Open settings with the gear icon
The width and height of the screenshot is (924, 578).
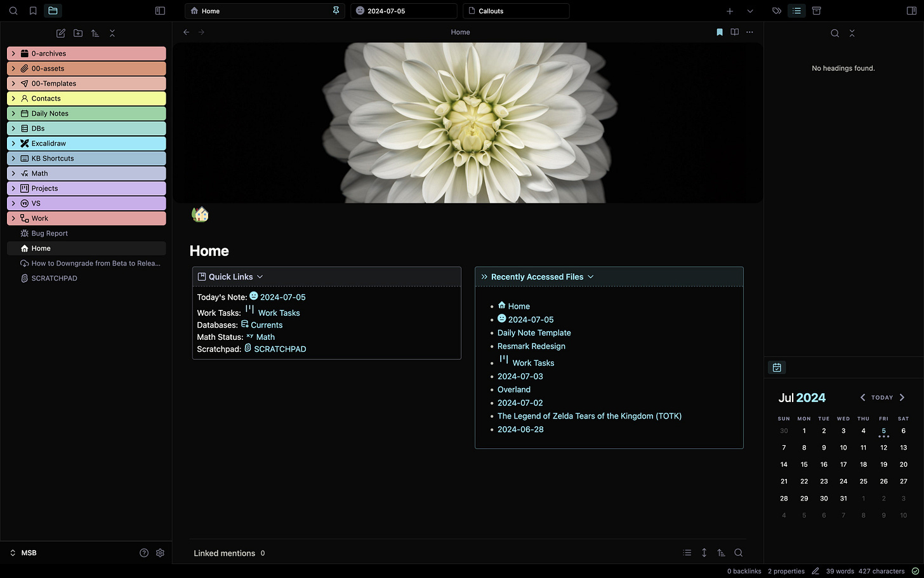point(160,553)
